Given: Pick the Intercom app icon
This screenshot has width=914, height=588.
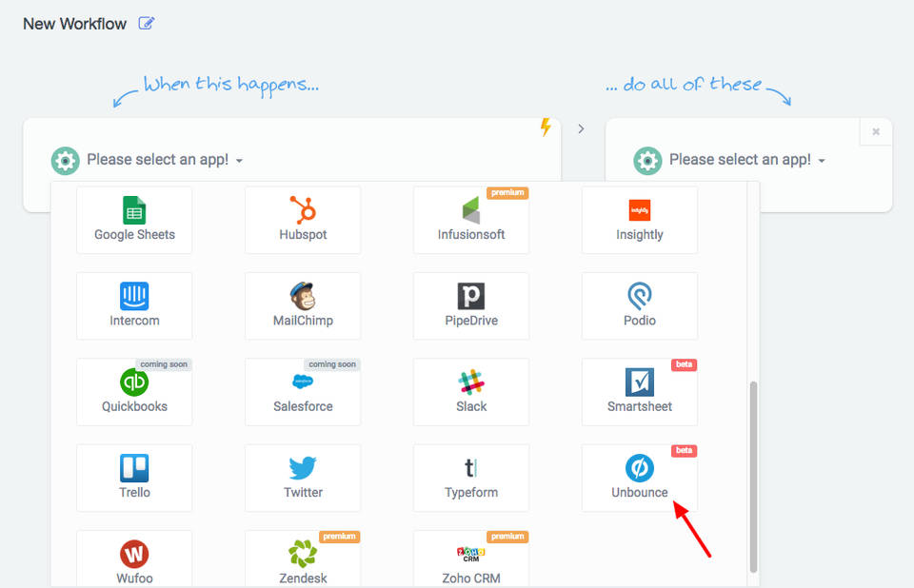Looking at the screenshot, I should [x=134, y=296].
